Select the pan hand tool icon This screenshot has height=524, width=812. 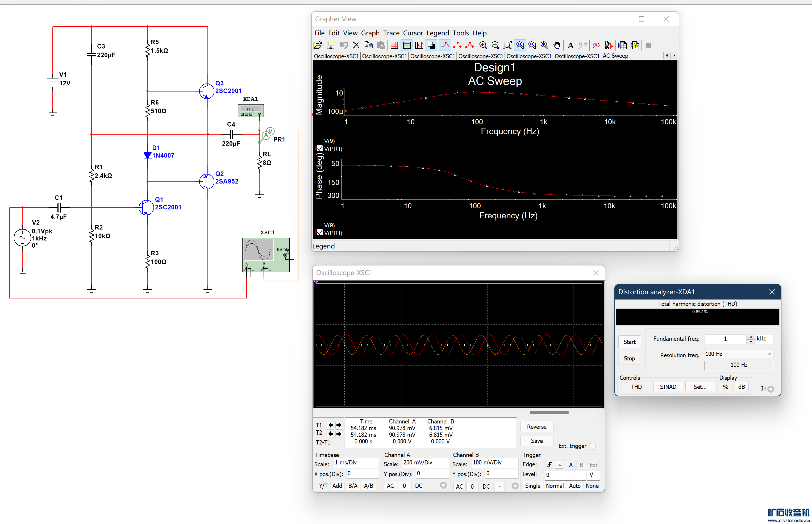pos(557,45)
